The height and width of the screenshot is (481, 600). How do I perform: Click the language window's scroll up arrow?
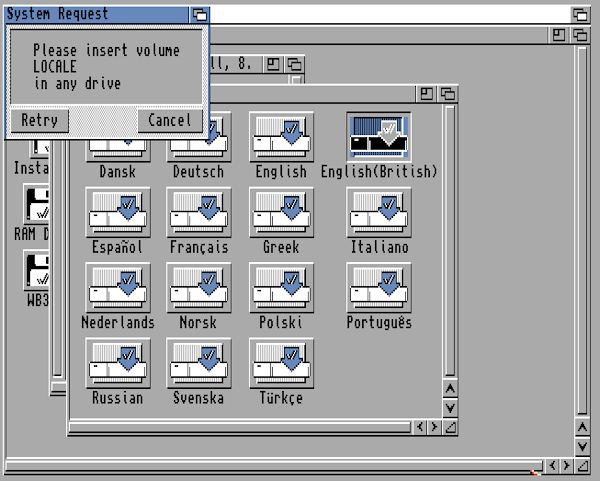coord(450,390)
